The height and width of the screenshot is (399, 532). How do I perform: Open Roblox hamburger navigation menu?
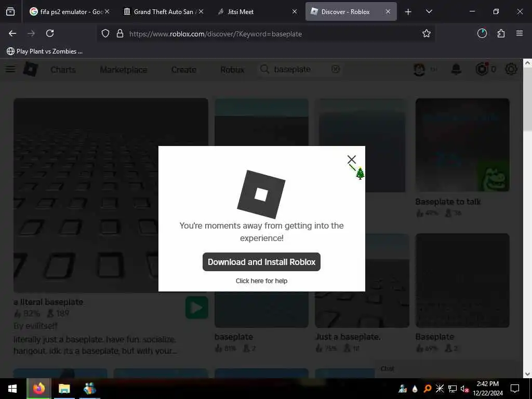10,69
